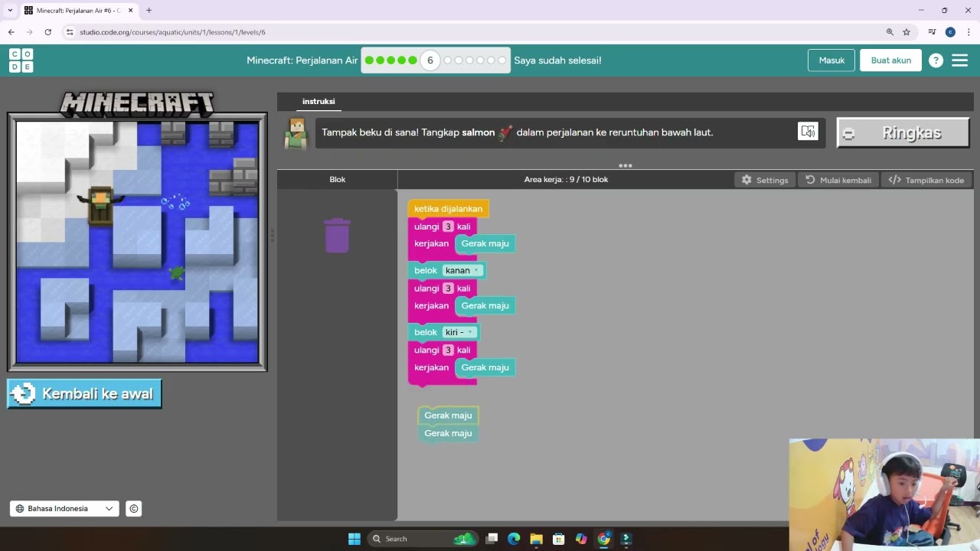The image size is (980, 551).
Task: Select the belok kiri block
Action: [425, 332]
